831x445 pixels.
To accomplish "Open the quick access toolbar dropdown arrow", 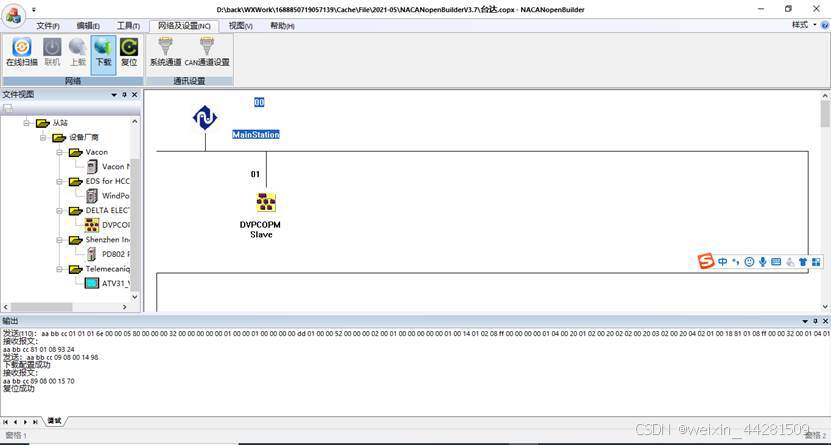I will (34, 10).
